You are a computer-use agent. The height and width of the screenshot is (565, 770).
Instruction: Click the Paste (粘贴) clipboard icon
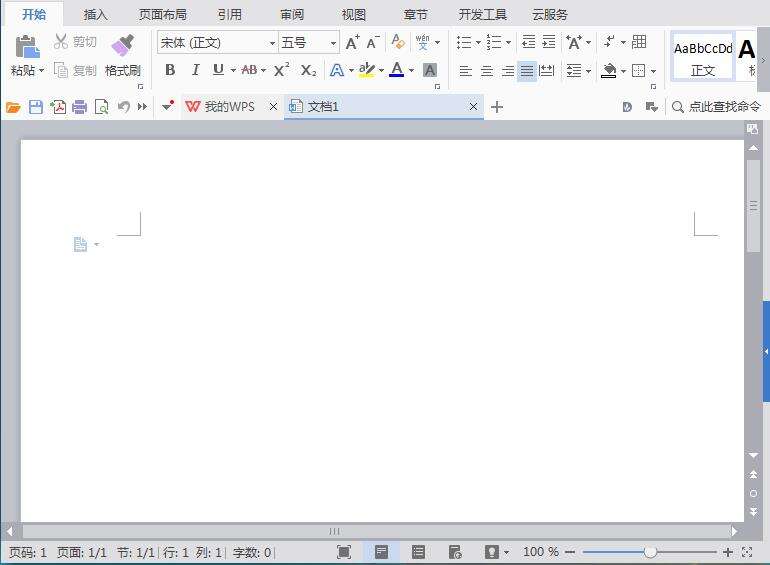[x=27, y=46]
